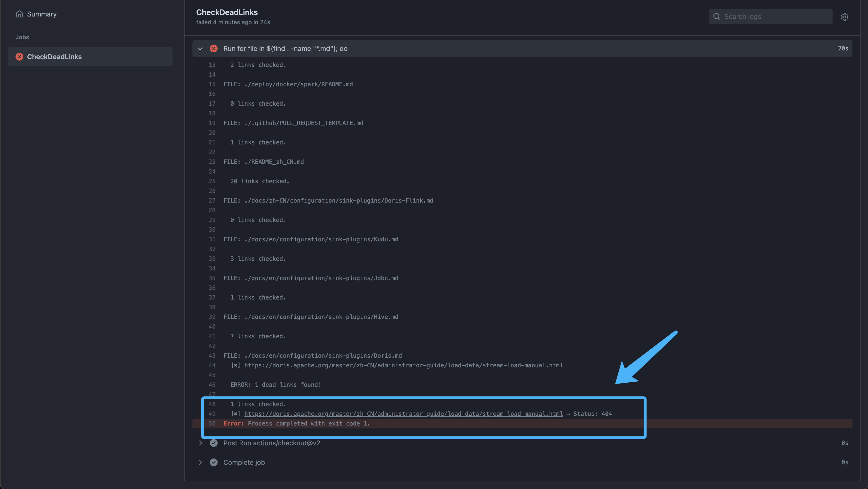Click the green checkmark on Post Run actions step
The height and width of the screenshot is (489, 868).
pyautogui.click(x=214, y=443)
